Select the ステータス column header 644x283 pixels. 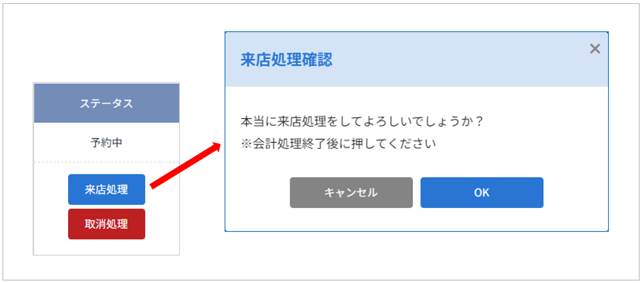coord(107,103)
